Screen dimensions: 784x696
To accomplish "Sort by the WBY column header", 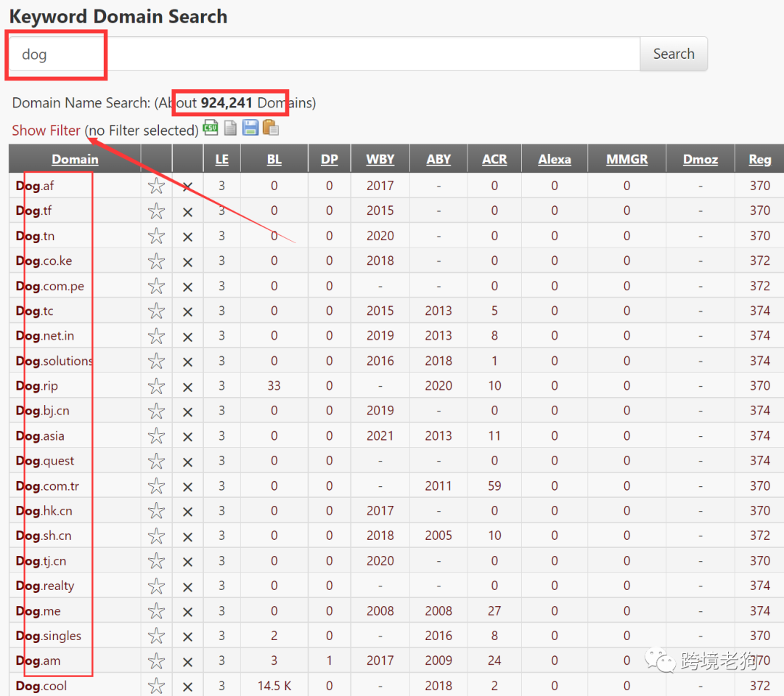I will click(x=380, y=160).
